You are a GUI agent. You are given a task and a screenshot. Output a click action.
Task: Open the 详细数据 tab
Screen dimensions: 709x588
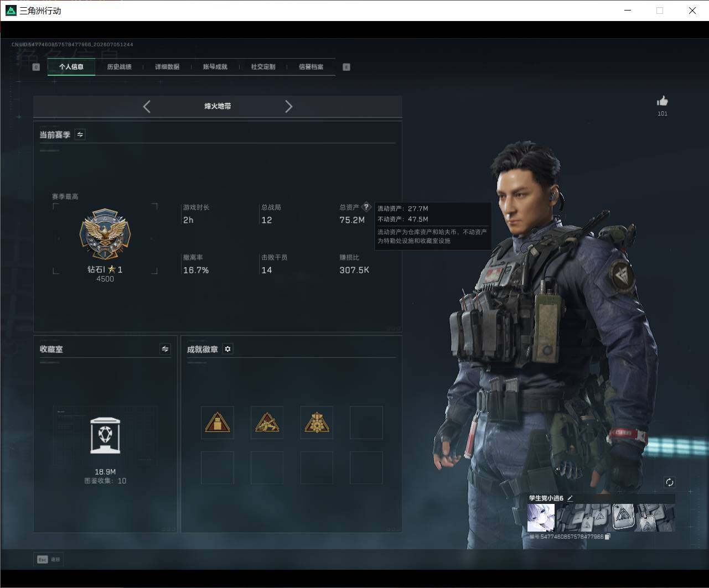(x=167, y=67)
